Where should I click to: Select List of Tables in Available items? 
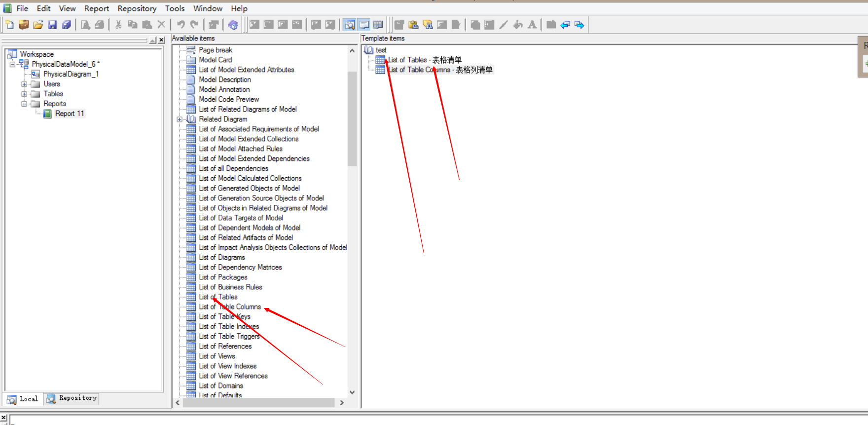coord(218,297)
